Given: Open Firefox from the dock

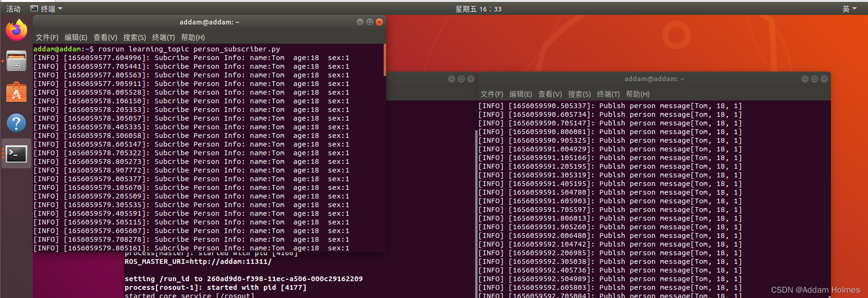Looking at the screenshot, I should click(16, 30).
